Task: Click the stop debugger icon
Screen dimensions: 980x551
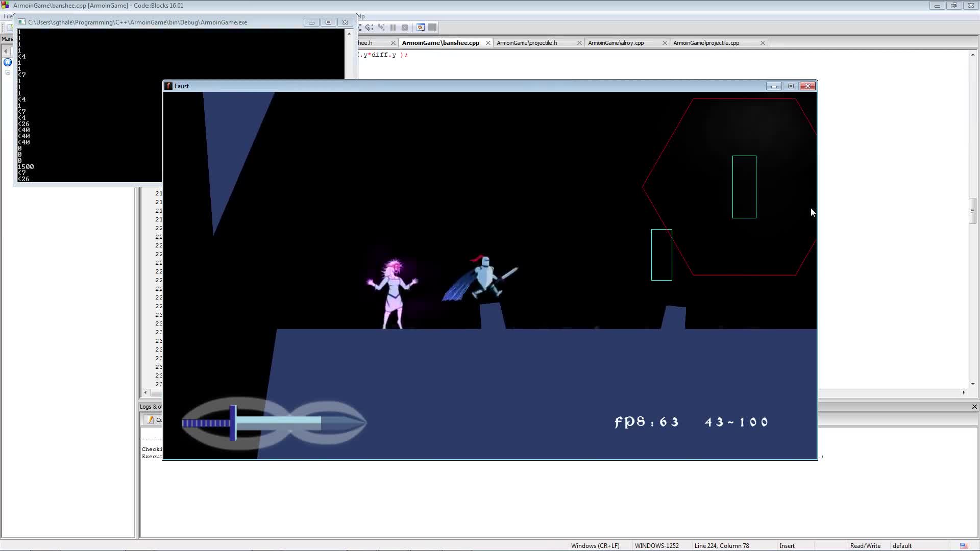Action: 405,28
